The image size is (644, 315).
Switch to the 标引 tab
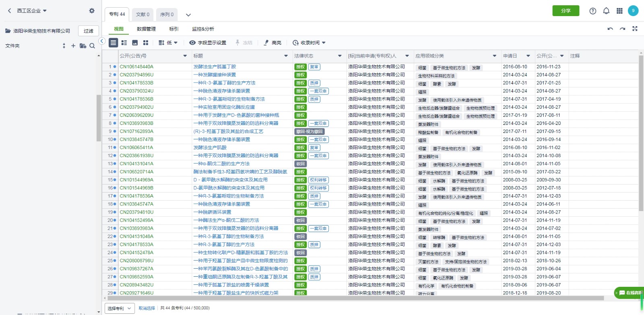[x=174, y=29]
